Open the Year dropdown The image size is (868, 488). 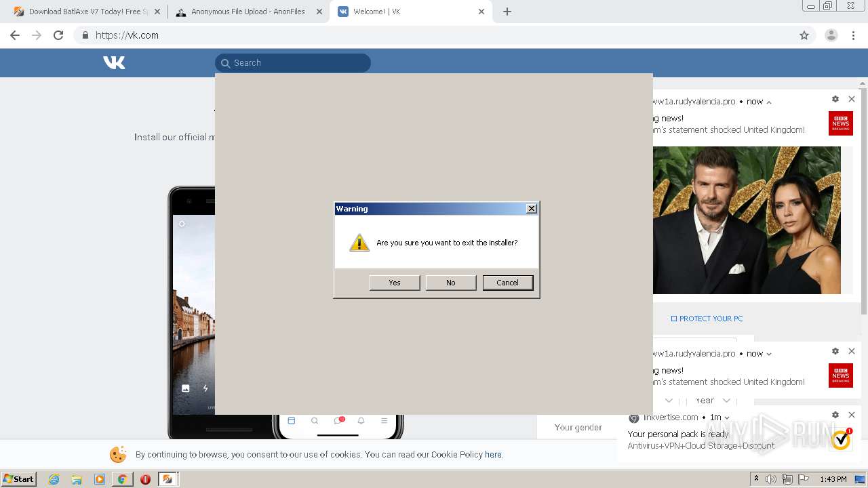point(713,401)
